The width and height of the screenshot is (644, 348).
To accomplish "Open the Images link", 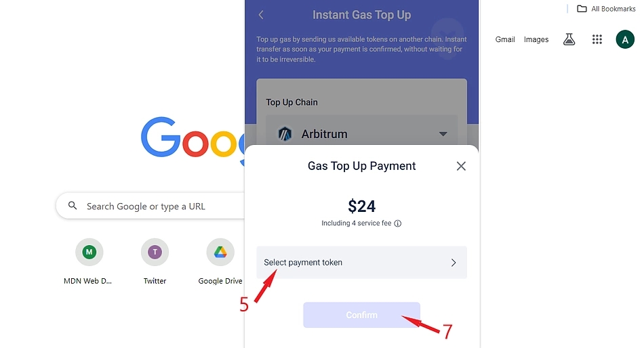I will [x=536, y=39].
